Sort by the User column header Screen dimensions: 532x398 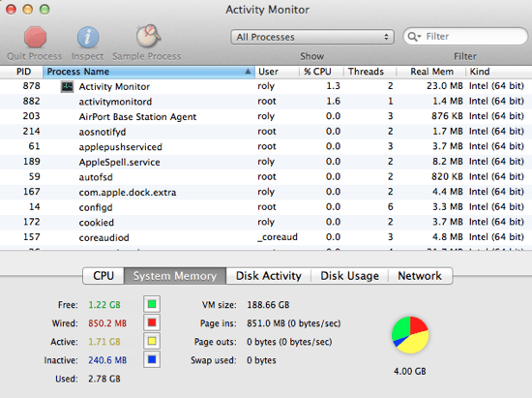tap(277, 72)
